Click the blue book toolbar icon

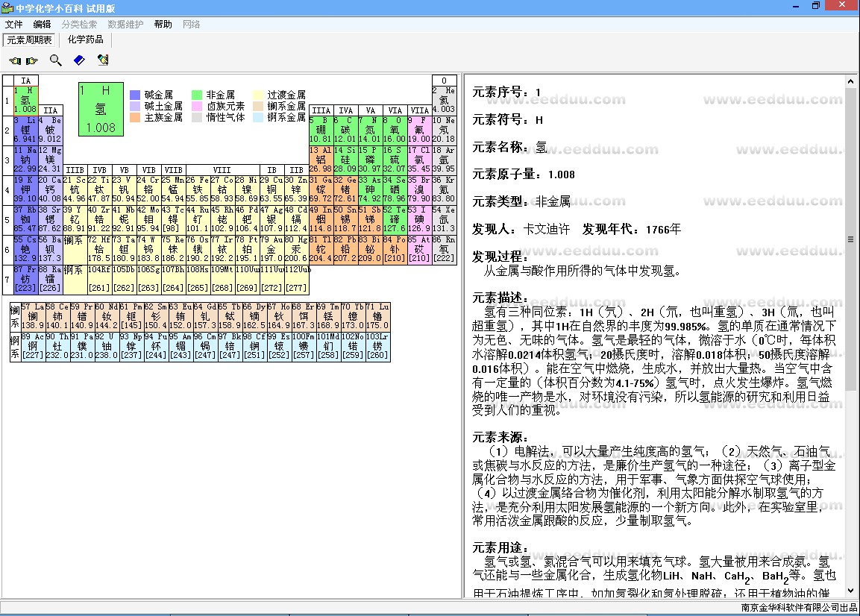pyautogui.click(x=80, y=60)
